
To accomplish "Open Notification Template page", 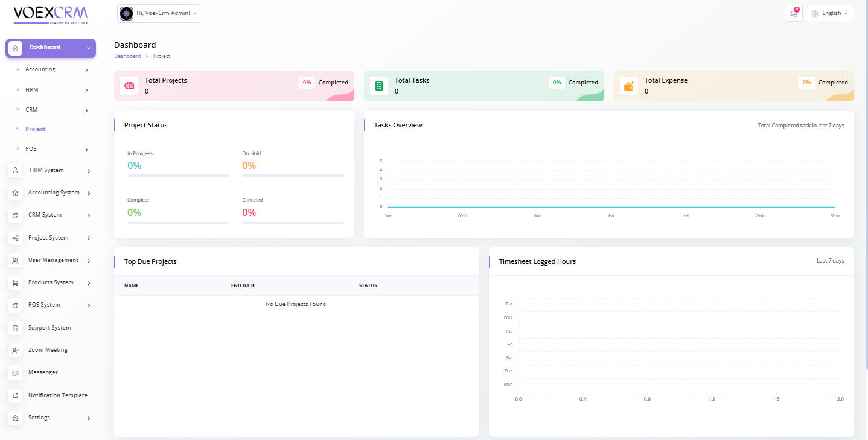I will tap(57, 395).
